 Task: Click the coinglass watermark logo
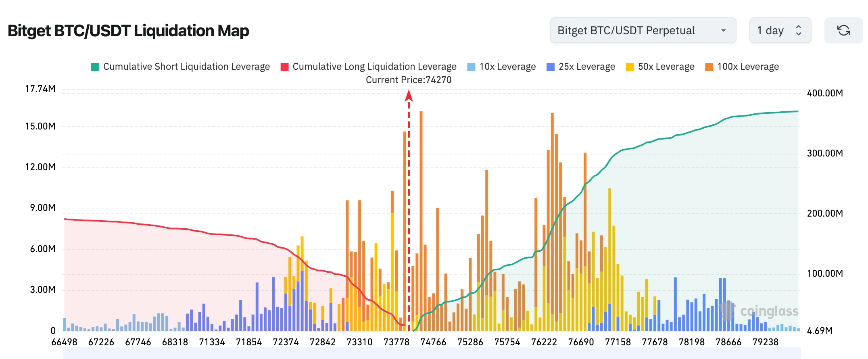click(x=759, y=311)
